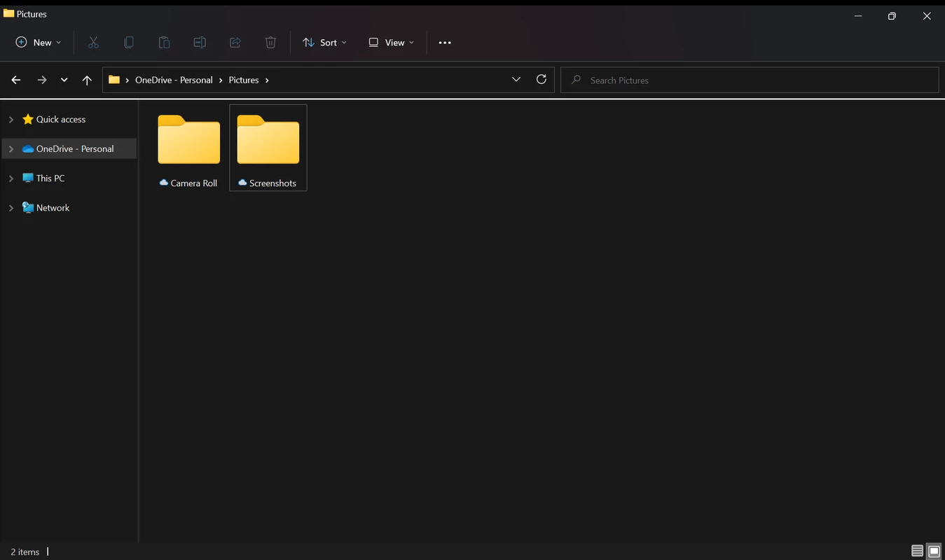Switch to details list view

[917, 551]
